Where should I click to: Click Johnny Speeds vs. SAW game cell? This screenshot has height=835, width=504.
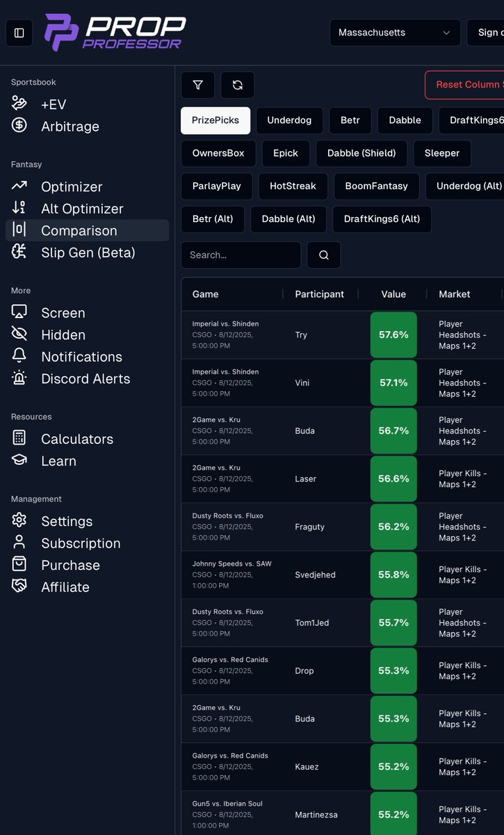[232, 575]
